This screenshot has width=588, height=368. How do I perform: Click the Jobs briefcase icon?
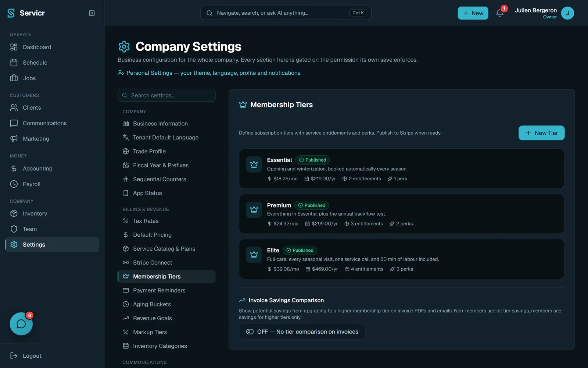(14, 78)
